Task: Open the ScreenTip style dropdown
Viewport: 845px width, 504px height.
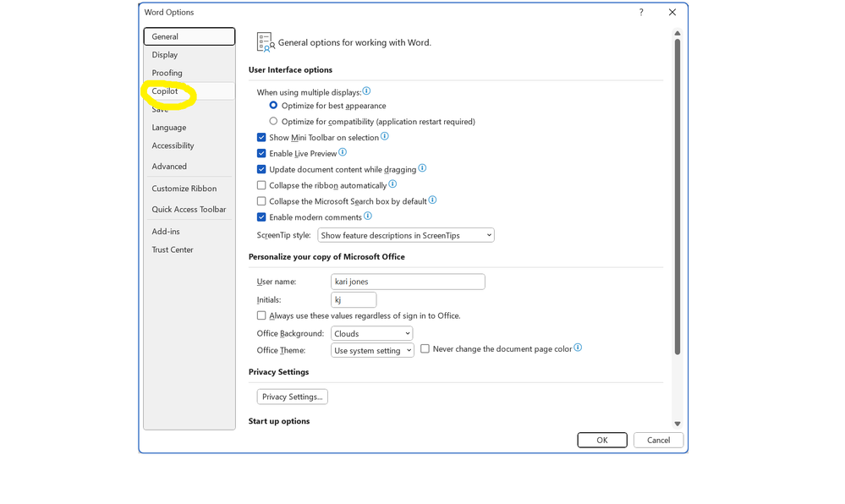Action: pyautogui.click(x=406, y=235)
